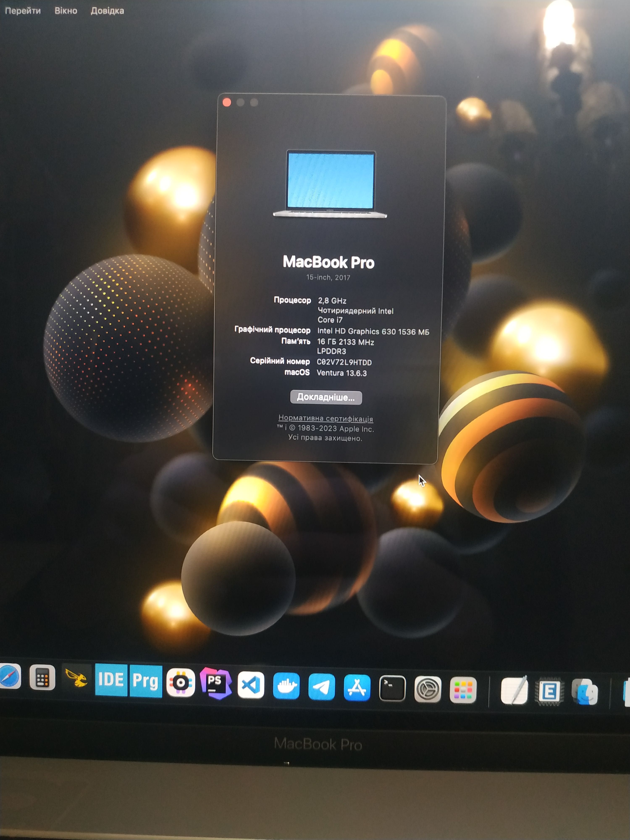Viewport: 630px width, 840px height.
Task: Launch the colorful chip-icon app in the Dock
Action: pos(181,683)
